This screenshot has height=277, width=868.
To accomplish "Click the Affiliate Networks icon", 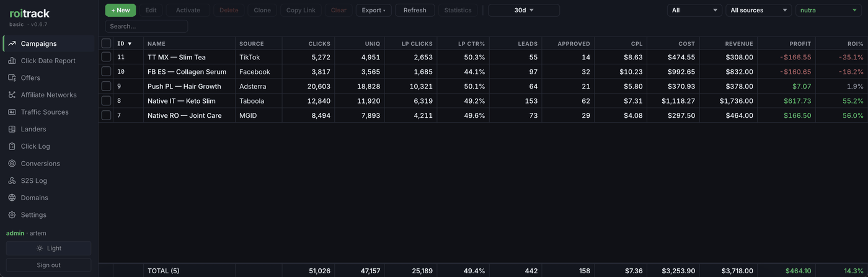I will click(x=12, y=95).
